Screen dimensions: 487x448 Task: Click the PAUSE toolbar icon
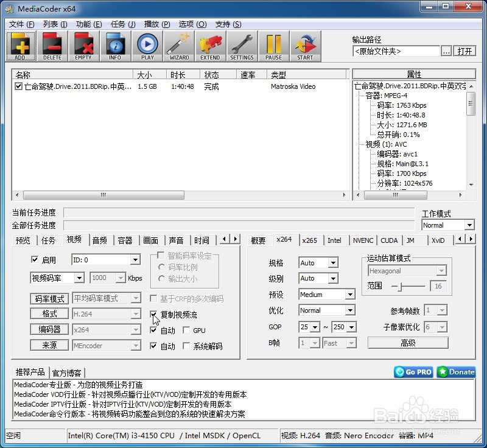point(273,46)
